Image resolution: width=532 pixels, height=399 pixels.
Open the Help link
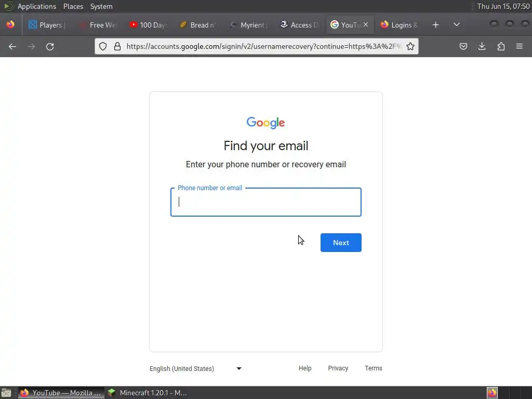tap(305, 368)
